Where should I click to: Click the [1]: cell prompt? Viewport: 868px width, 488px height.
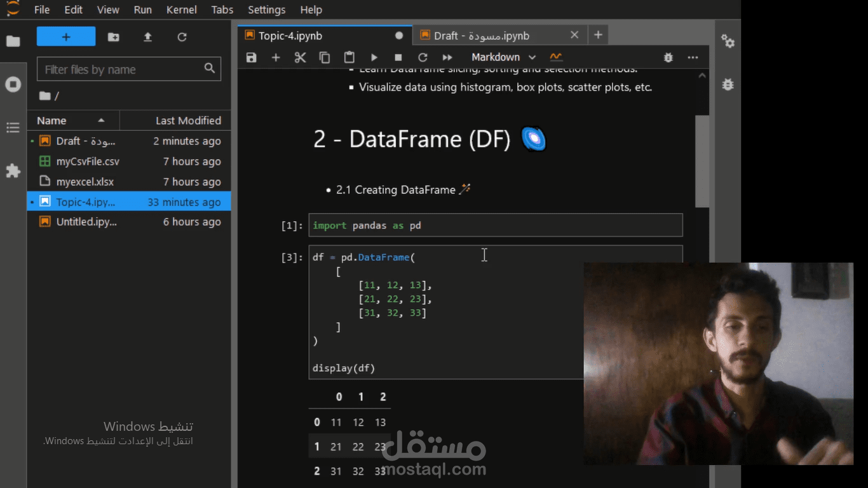(292, 226)
